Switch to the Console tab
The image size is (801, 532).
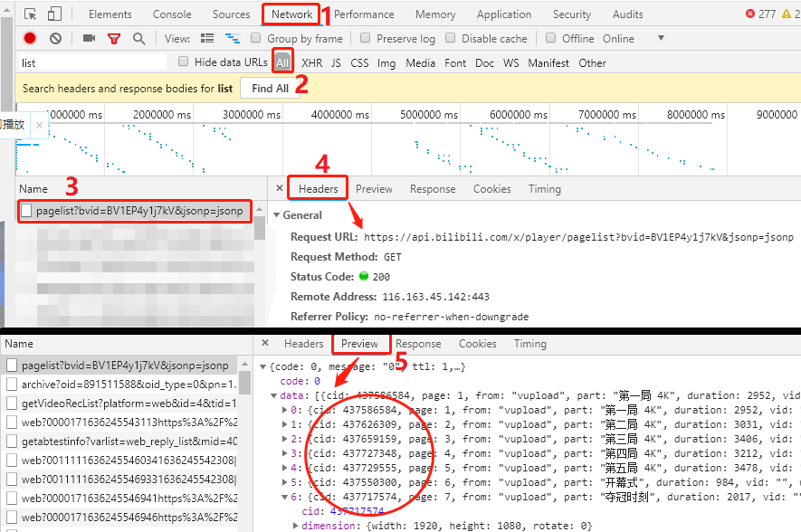(172, 14)
